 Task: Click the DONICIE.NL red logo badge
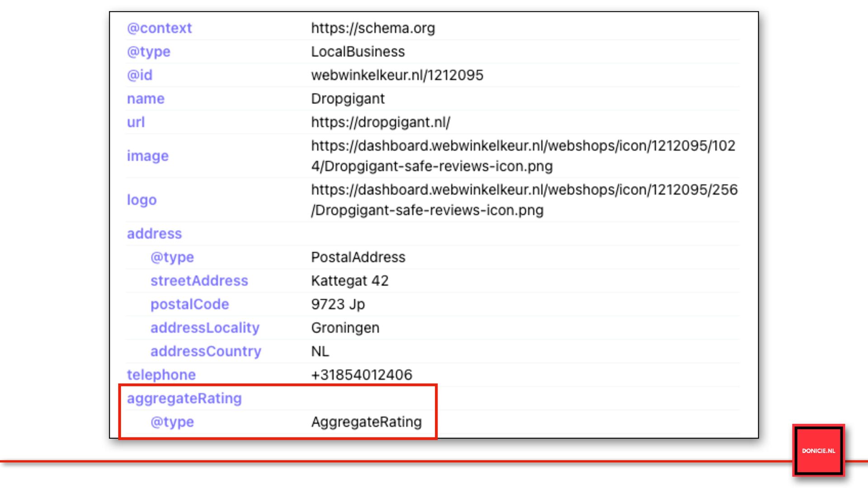[x=818, y=450]
